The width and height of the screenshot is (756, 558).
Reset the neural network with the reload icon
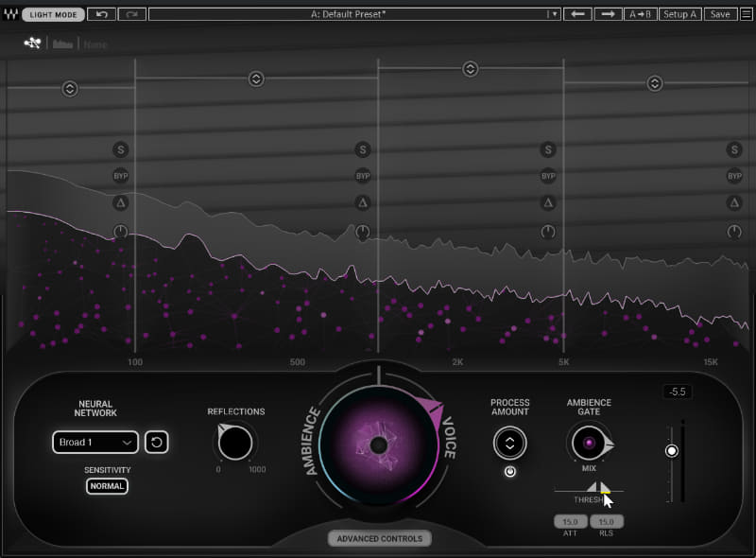(157, 442)
